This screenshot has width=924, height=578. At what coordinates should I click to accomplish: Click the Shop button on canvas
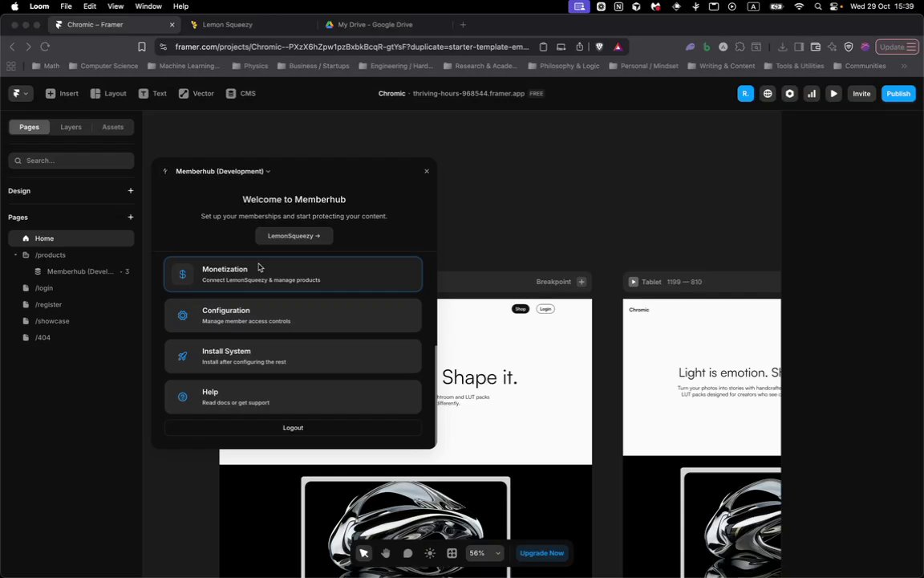[521, 309]
